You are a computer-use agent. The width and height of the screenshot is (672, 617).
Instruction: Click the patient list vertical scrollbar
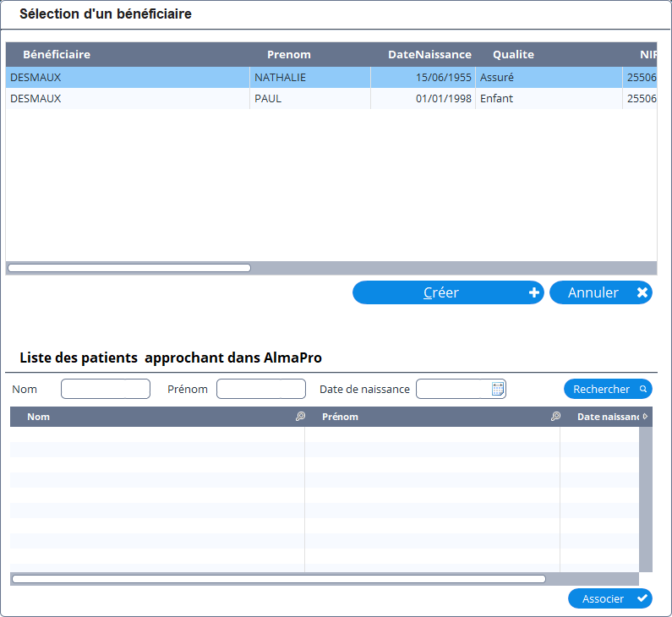click(645, 499)
